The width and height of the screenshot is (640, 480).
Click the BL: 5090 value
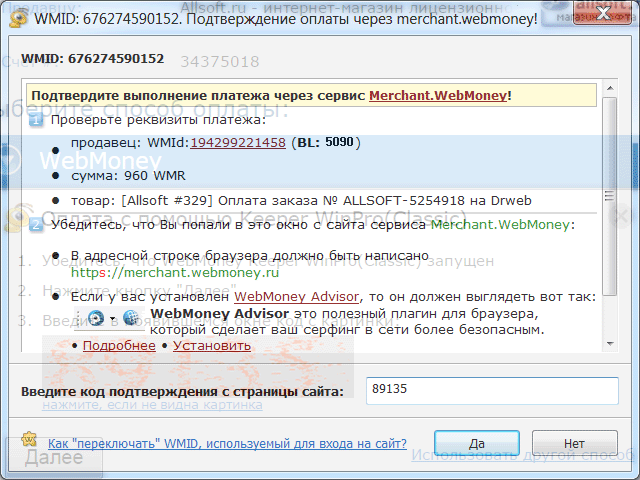point(326,142)
